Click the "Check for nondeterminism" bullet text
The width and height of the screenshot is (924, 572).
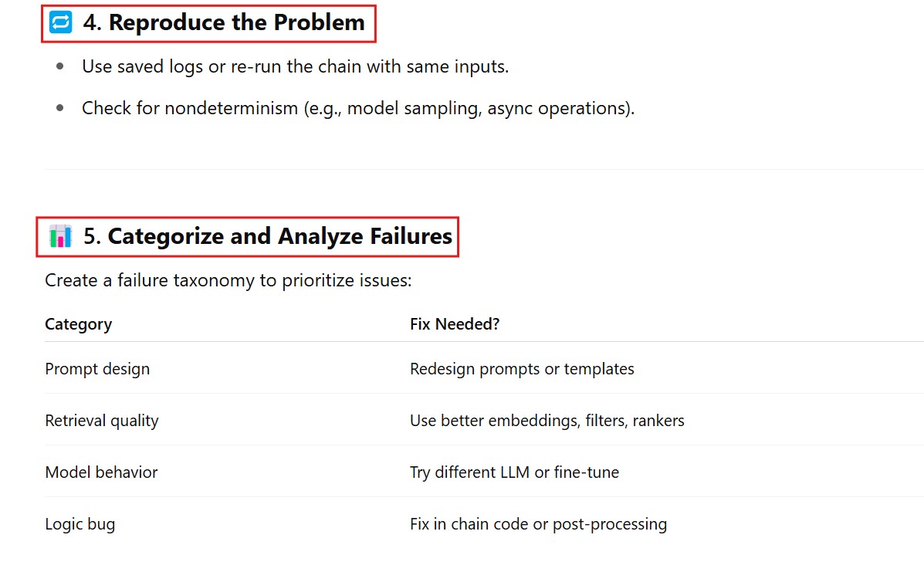tap(357, 108)
